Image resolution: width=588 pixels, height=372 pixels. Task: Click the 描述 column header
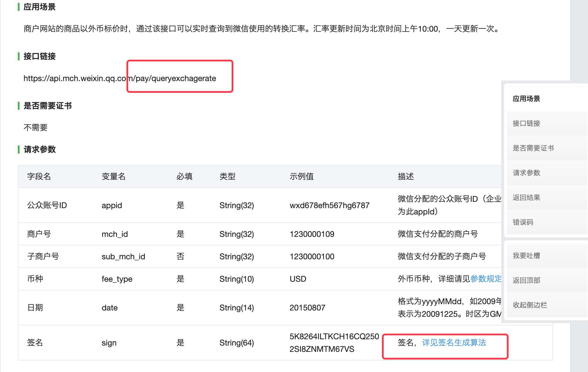(406, 176)
